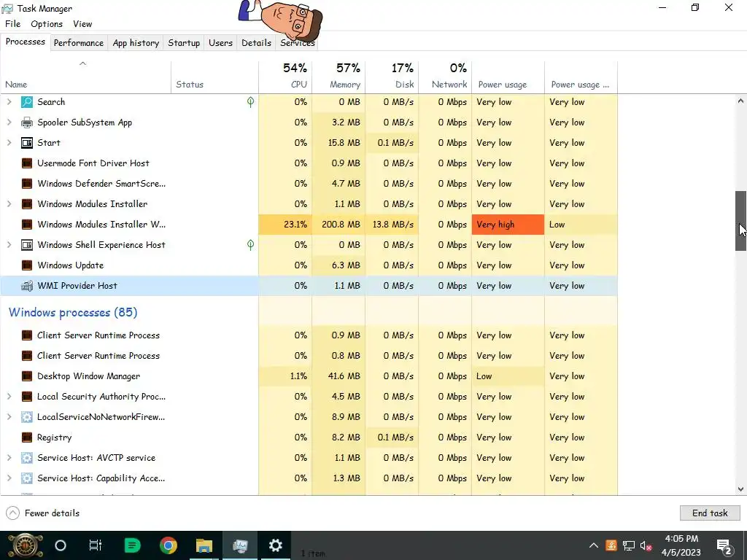Switch to the Performance tab
747x560 pixels.
coord(79,43)
